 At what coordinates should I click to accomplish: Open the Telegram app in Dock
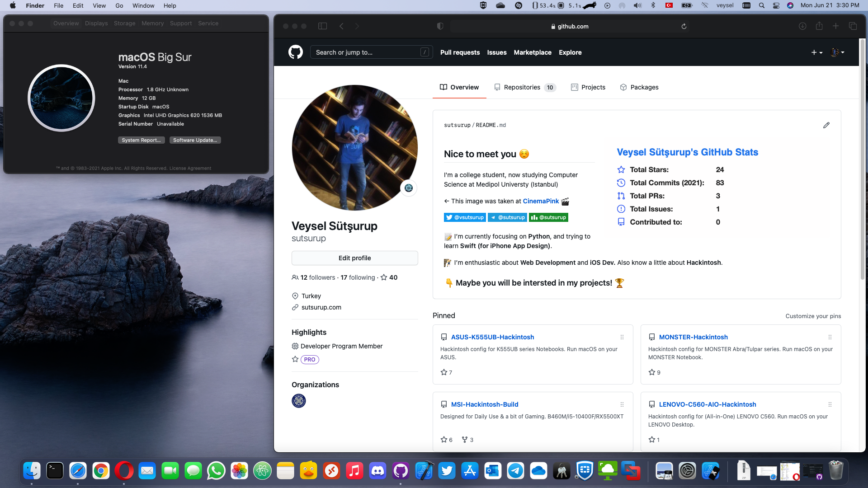click(x=515, y=471)
